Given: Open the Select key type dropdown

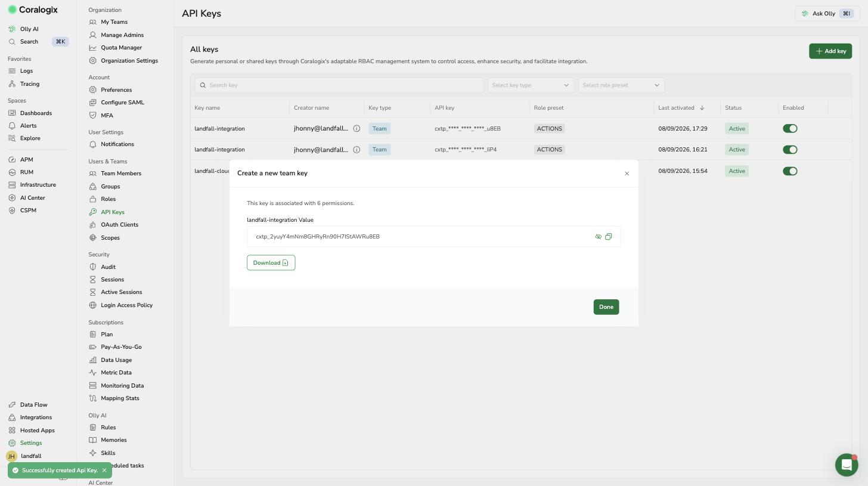Looking at the screenshot, I should [x=531, y=85].
